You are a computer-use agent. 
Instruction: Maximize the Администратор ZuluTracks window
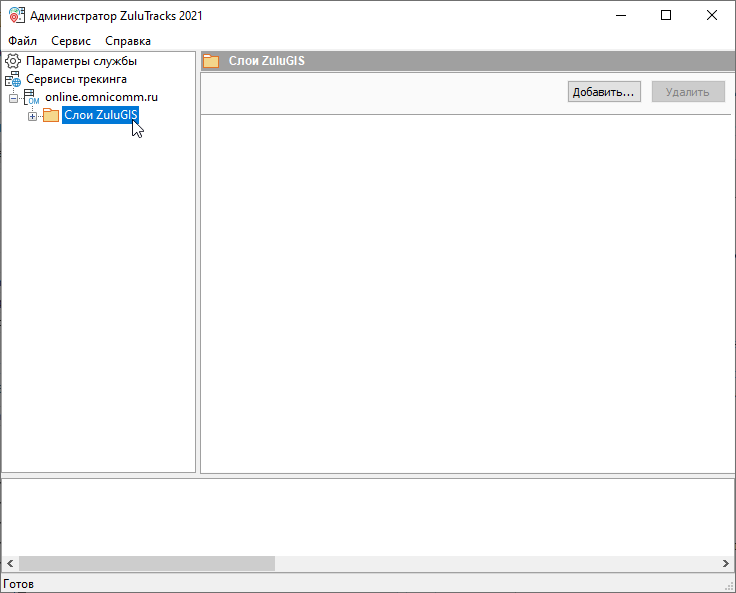(666, 15)
